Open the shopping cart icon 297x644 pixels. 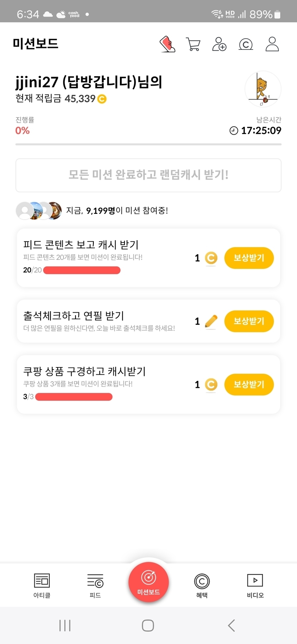point(193,44)
